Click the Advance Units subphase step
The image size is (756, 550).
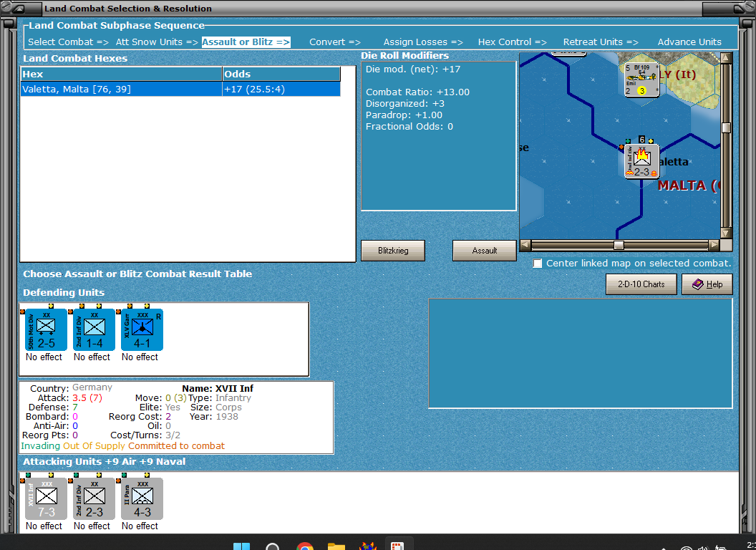689,42
